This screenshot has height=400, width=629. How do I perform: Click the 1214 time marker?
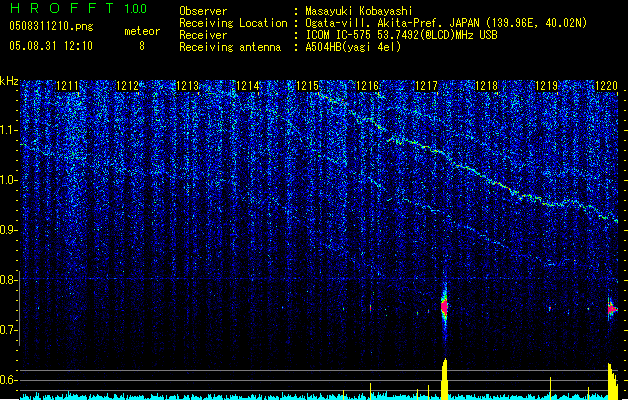pyautogui.click(x=248, y=85)
